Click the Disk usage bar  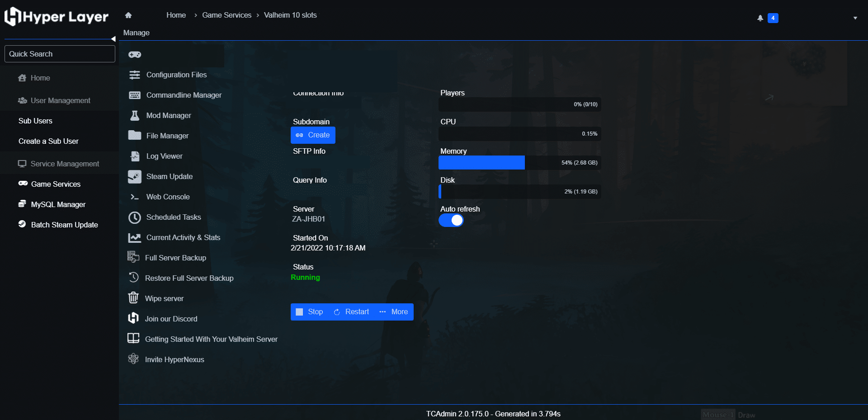pyautogui.click(x=520, y=192)
